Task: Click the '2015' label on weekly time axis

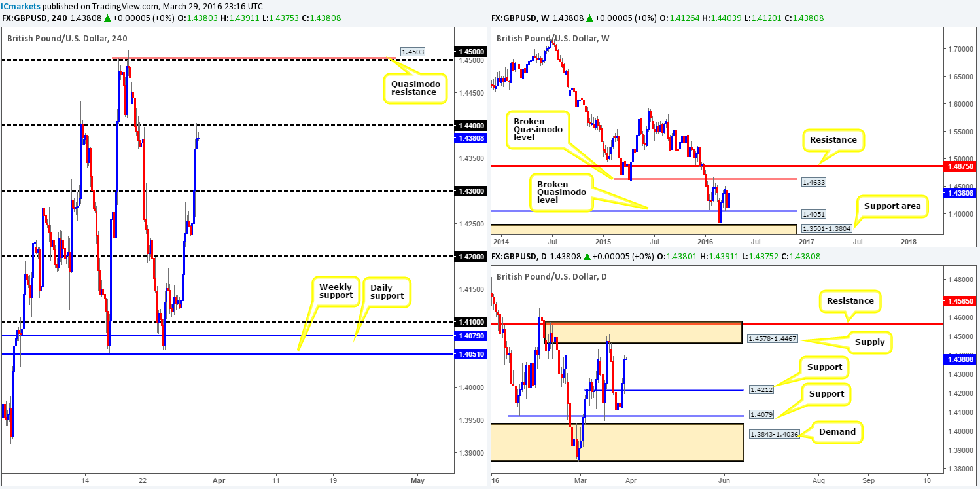Action: pos(602,241)
